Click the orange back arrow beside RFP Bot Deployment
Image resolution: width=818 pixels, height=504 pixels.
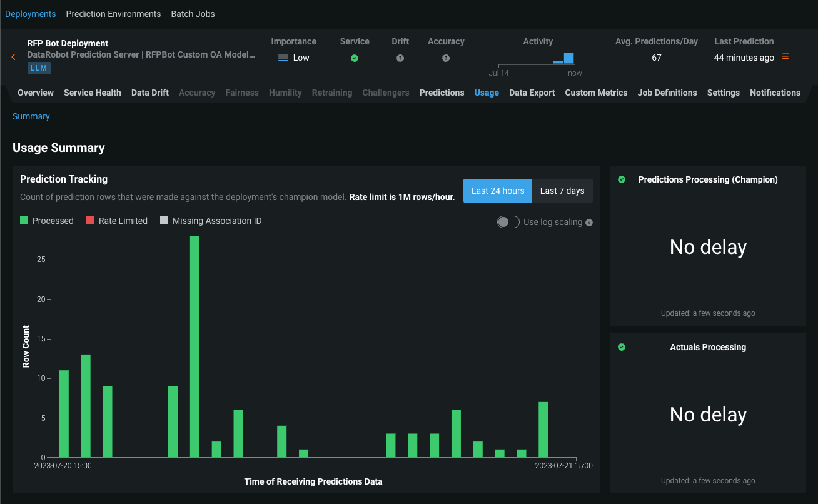click(x=13, y=57)
